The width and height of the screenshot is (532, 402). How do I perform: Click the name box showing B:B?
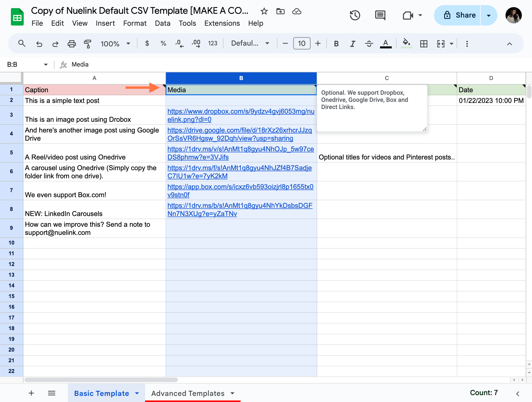tap(23, 64)
